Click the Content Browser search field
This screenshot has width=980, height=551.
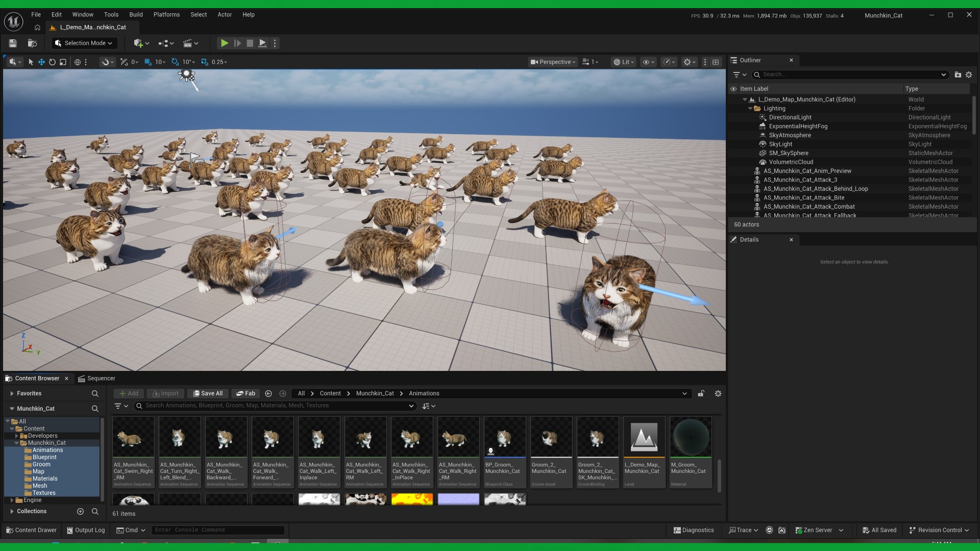click(276, 406)
